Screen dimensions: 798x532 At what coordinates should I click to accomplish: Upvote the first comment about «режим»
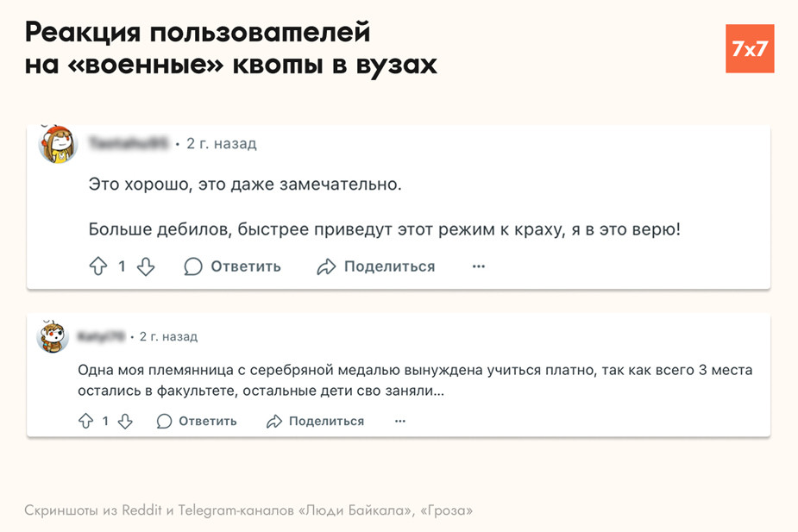coord(97,266)
